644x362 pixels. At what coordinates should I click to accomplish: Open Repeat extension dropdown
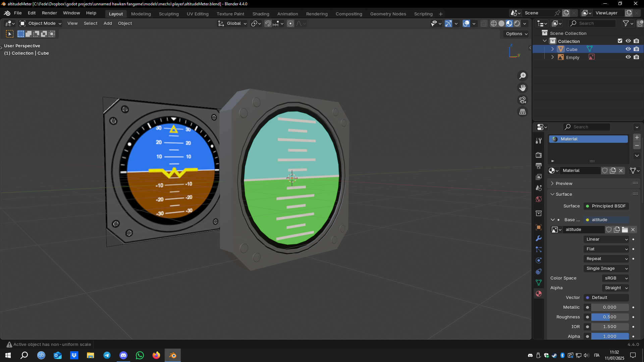pos(606,259)
